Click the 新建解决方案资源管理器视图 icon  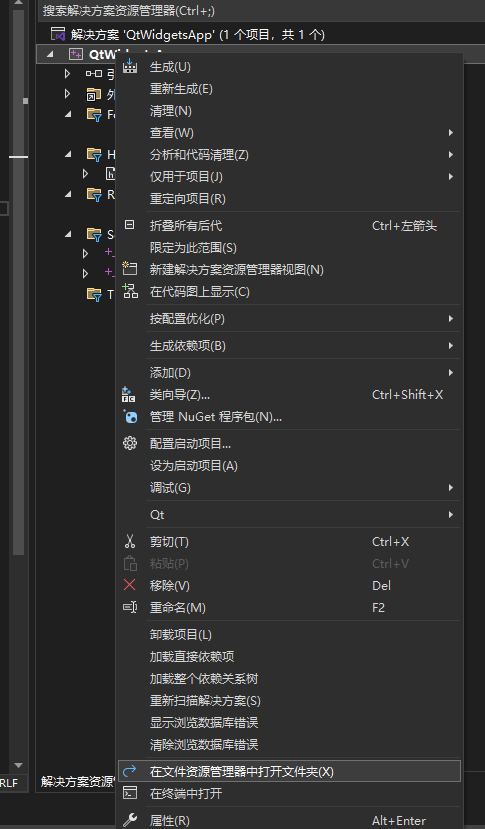130,269
